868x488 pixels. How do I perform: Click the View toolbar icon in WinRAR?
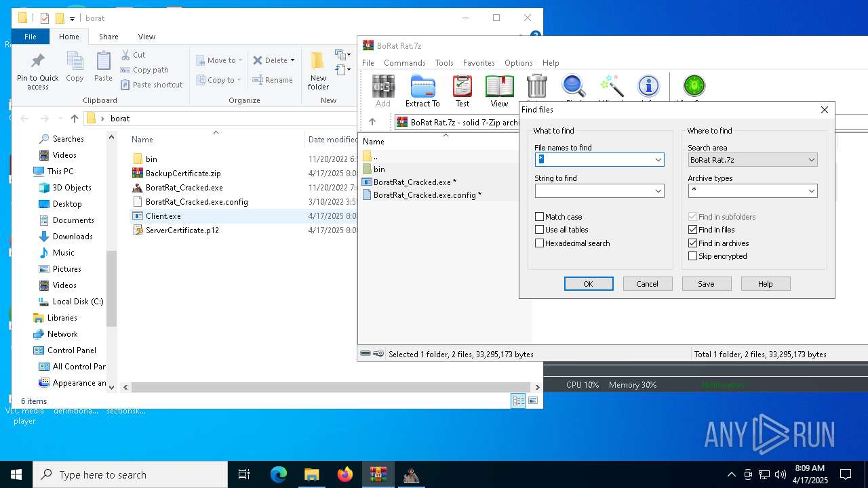[499, 91]
